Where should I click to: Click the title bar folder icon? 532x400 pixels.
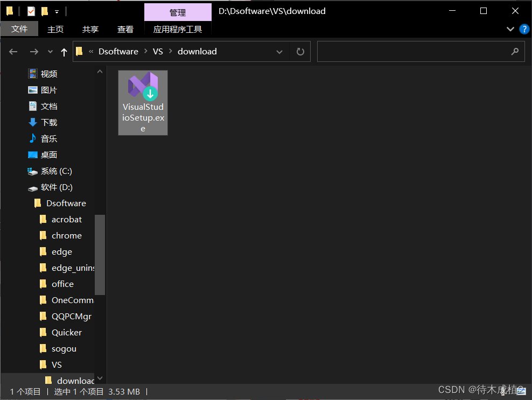[10, 11]
